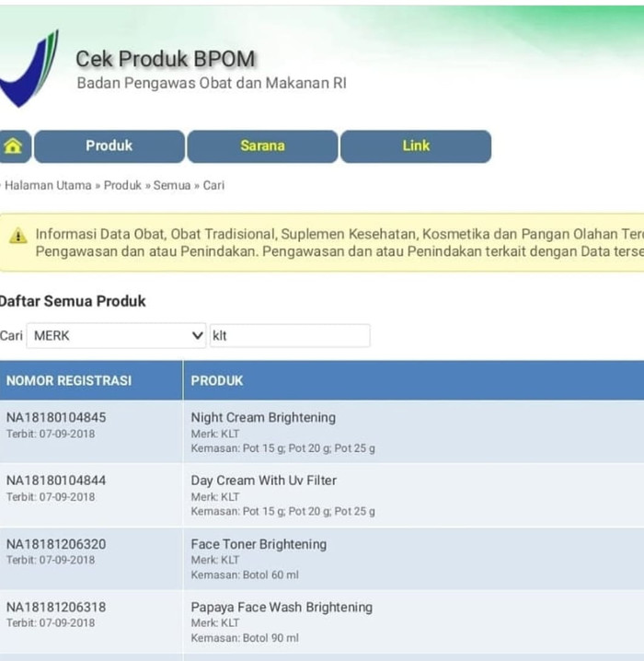
Task: Open the Night Cream Brightening product
Action: (x=263, y=417)
